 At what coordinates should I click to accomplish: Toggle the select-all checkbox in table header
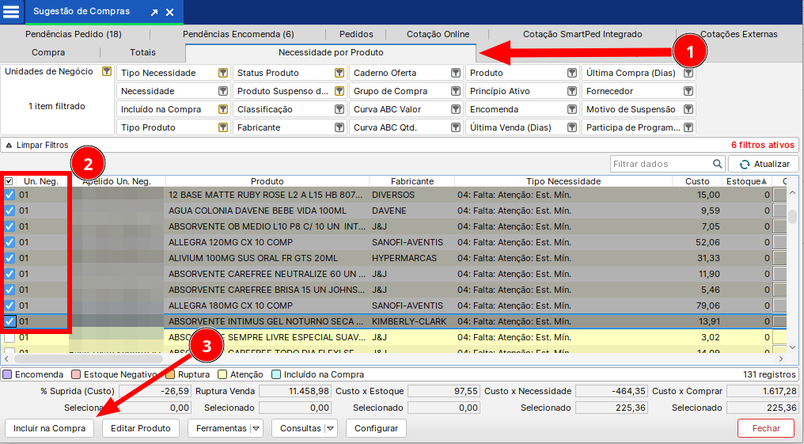tap(9, 181)
